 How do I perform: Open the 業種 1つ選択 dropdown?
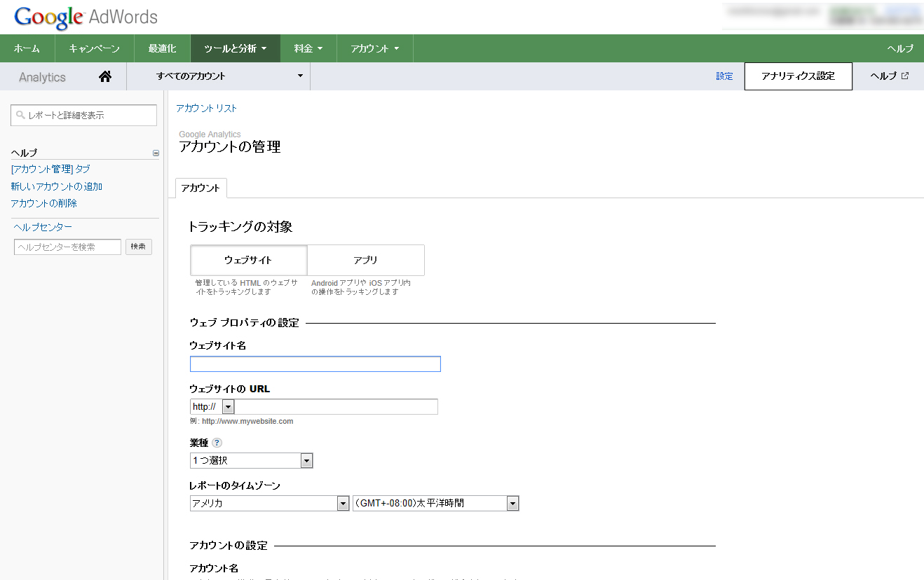coord(251,460)
